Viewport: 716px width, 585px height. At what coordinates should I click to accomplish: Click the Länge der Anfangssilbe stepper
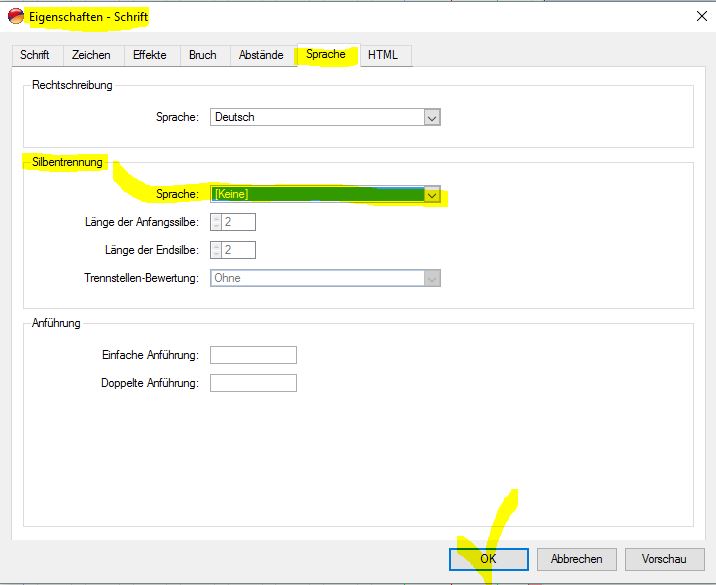tap(216, 222)
